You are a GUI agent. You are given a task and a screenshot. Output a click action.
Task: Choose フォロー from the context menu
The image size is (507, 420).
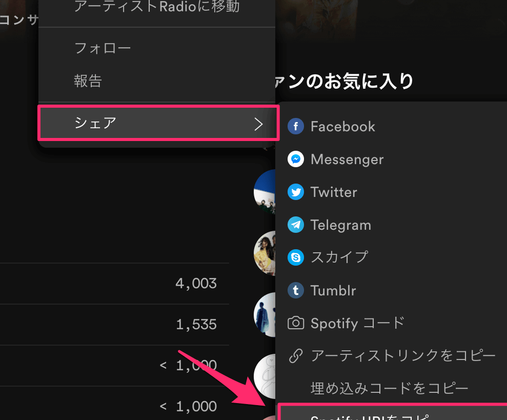pos(103,49)
